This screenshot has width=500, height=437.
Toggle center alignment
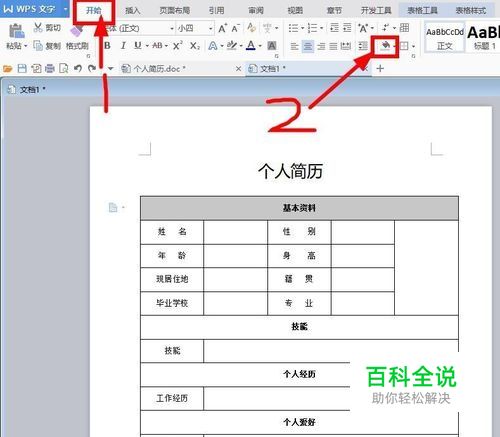(x=308, y=46)
